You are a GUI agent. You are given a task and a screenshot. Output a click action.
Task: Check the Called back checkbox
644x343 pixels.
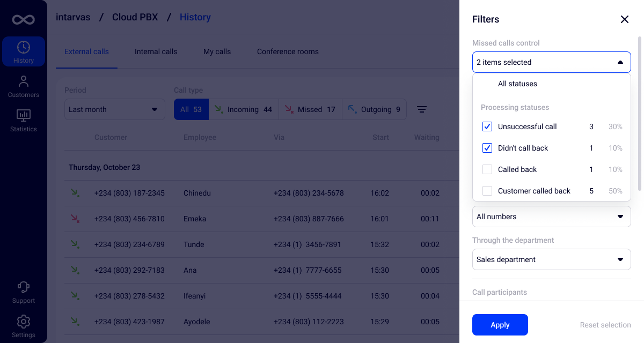487,169
